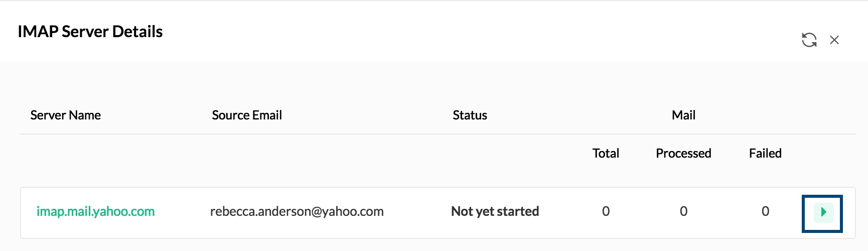Click the Total mail count value
The height and width of the screenshot is (251, 868).
606,211
